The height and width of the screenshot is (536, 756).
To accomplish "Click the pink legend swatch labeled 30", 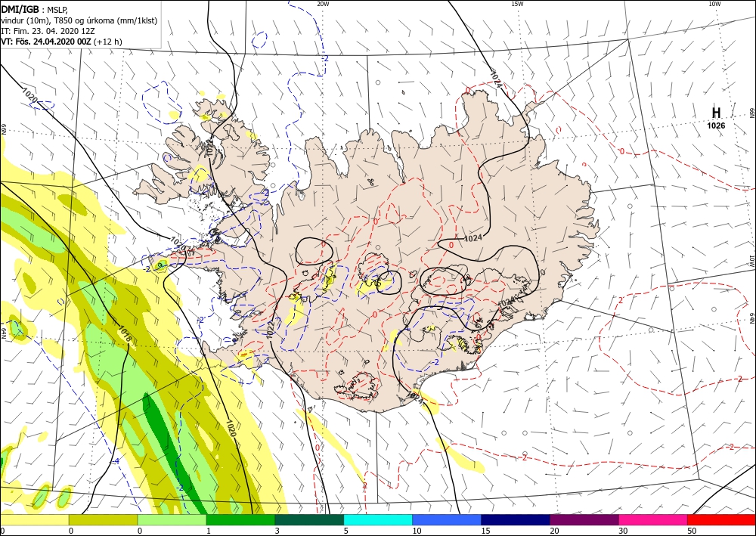I will tap(653, 519).
